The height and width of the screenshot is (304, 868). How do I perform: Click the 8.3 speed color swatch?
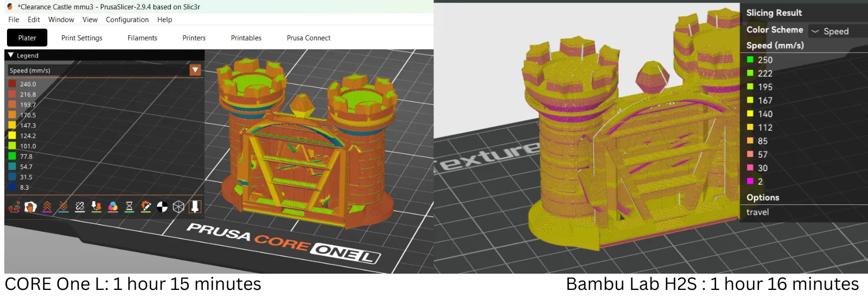pyautogui.click(x=12, y=187)
